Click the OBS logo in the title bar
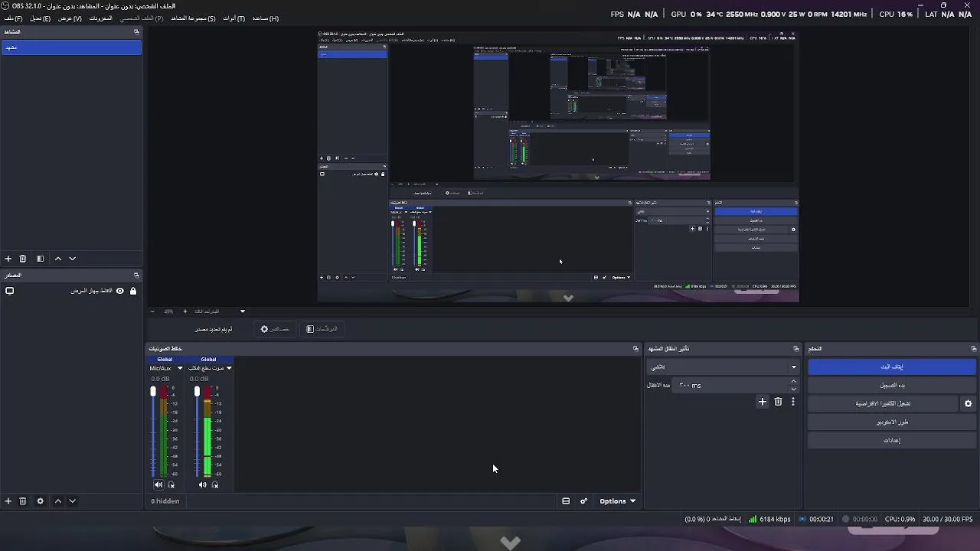Screen dimensions: 980x551 5,6
